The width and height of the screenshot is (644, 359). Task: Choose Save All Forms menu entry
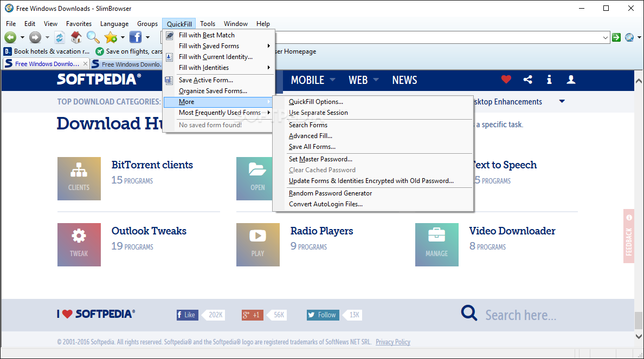tap(373, 147)
